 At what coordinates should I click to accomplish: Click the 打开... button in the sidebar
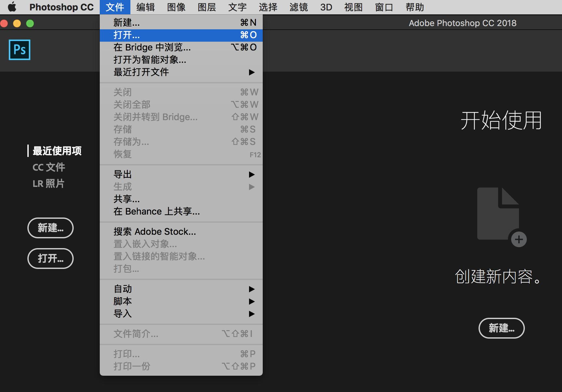(x=50, y=259)
